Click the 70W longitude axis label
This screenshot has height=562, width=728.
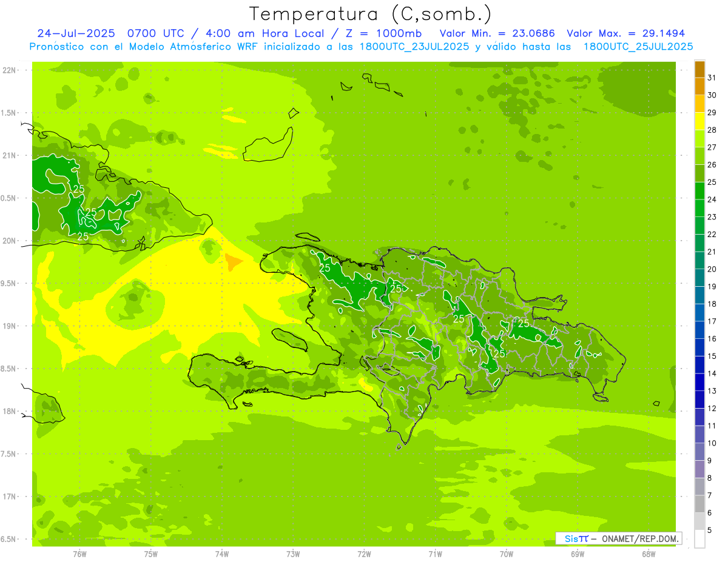(x=507, y=554)
